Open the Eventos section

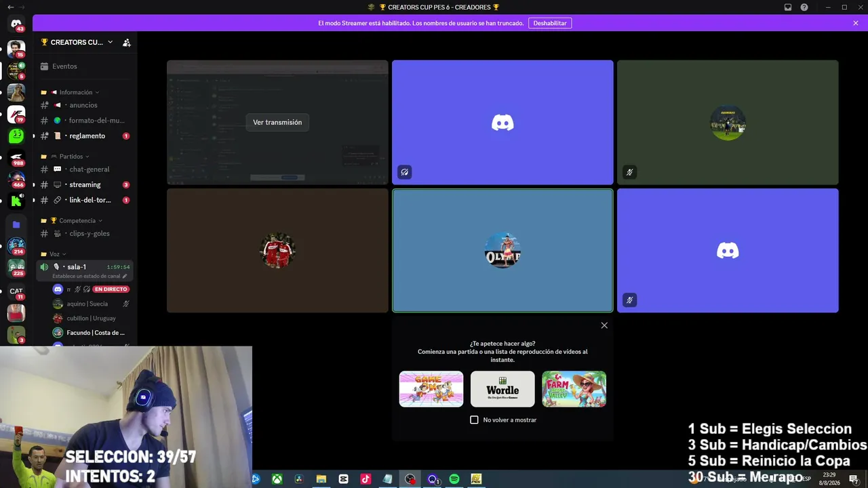click(x=85, y=66)
